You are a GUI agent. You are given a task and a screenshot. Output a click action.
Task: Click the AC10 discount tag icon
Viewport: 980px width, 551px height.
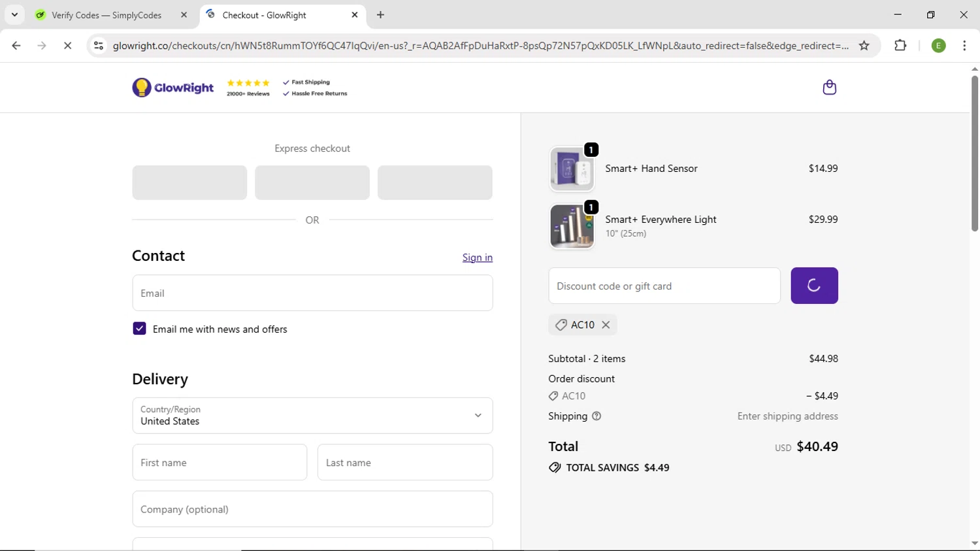(x=561, y=325)
